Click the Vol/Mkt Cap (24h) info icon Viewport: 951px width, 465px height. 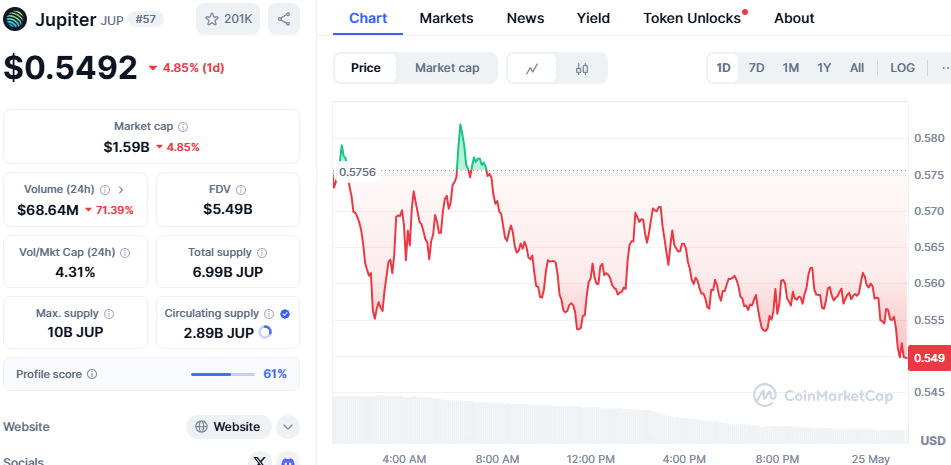click(x=125, y=253)
